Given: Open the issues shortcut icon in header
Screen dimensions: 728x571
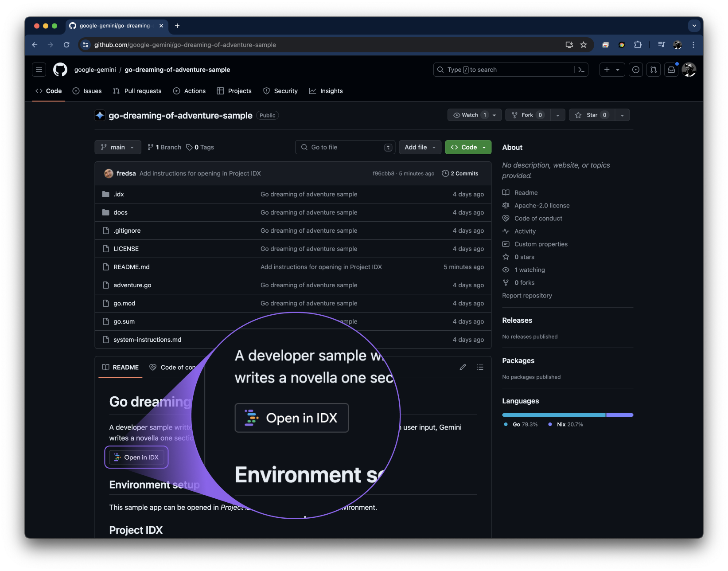Looking at the screenshot, I should (x=636, y=70).
